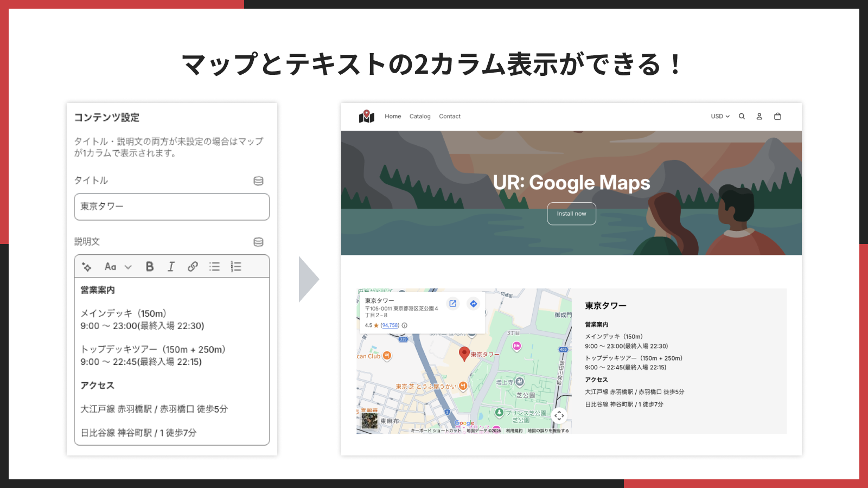Expand the USD currency selector

coord(720,117)
